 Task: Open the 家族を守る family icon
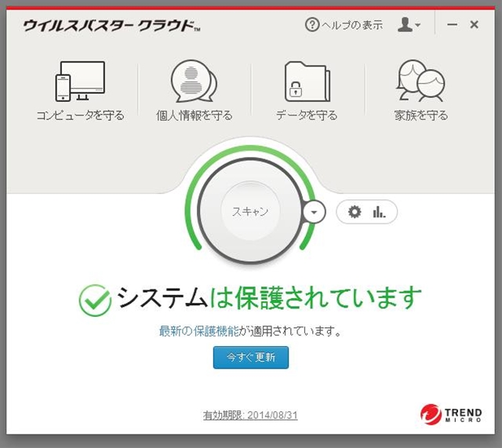pos(420,81)
